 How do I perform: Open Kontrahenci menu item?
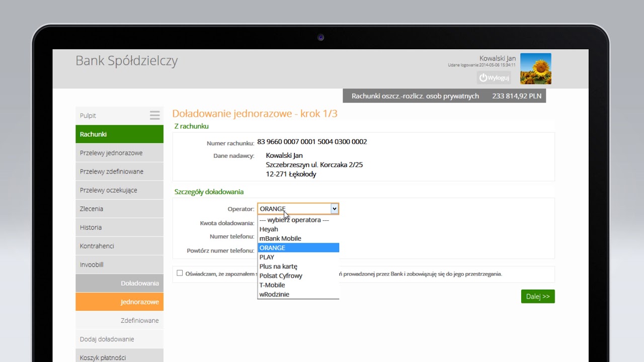tap(119, 246)
